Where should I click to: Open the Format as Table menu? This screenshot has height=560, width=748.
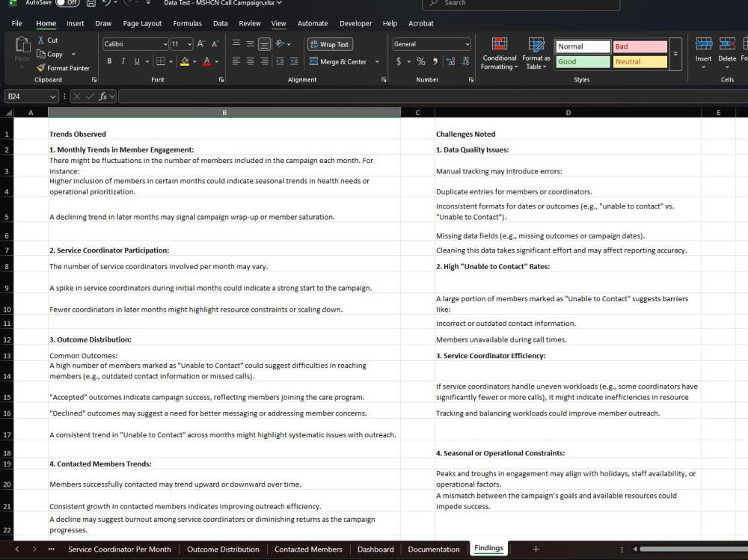coord(536,53)
